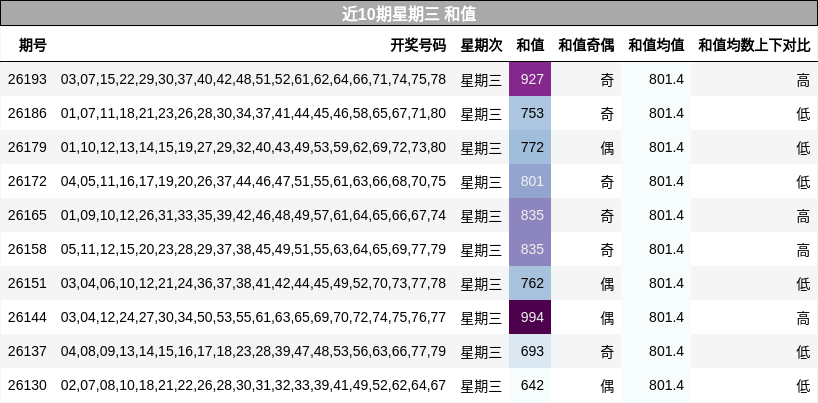Click 星期三 in row 26130
The image size is (818, 403).
point(481,386)
